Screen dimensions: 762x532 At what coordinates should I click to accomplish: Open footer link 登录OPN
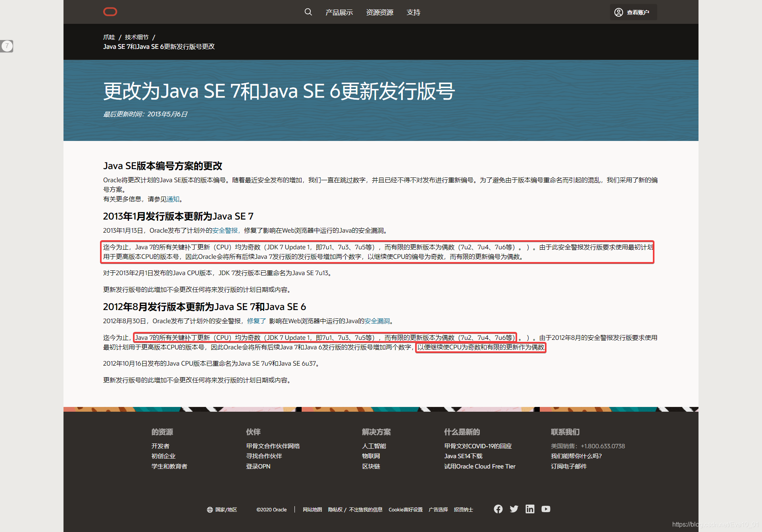coord(258,466)
